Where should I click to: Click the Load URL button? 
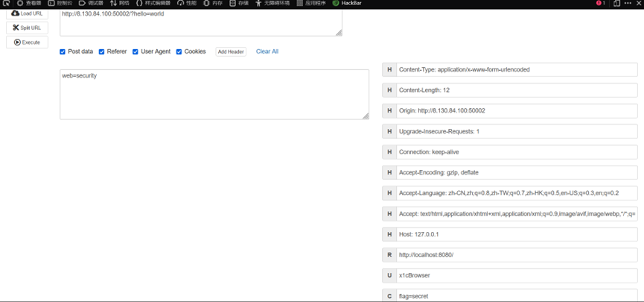click(x=27, y=13)
